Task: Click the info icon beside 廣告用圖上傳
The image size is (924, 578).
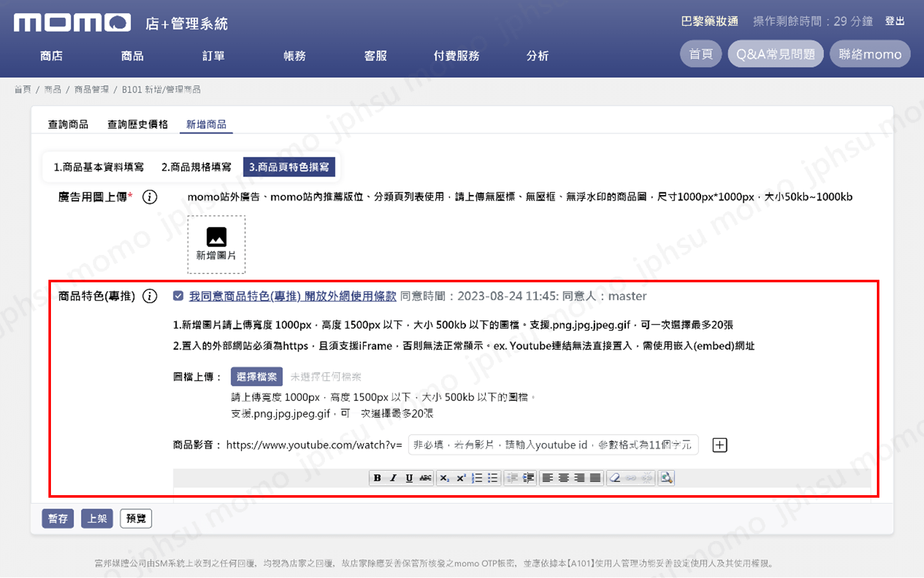Action: pos(150,197)
